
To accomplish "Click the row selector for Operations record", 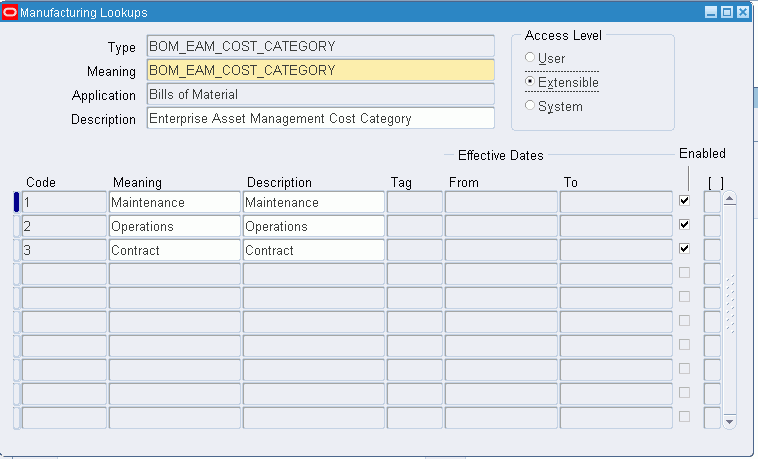I will [16, 226].
